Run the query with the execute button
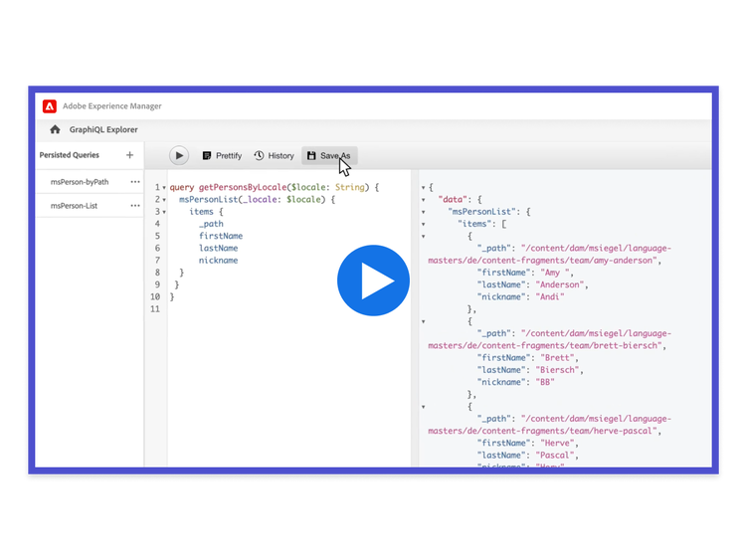This screenshot has height=560, width=746. click(178, 155)
